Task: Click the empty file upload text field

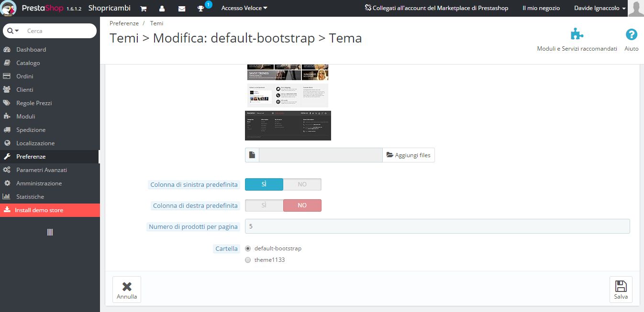Action: click(321, 155)
